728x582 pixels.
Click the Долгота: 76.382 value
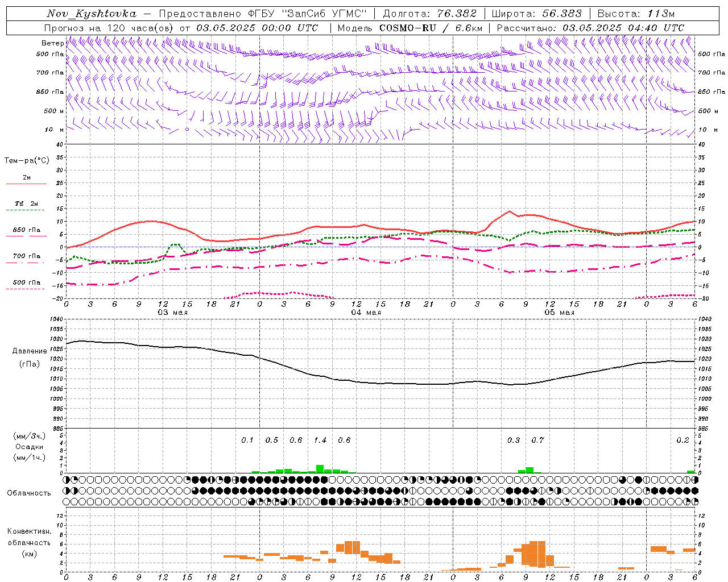pos(430,14)
